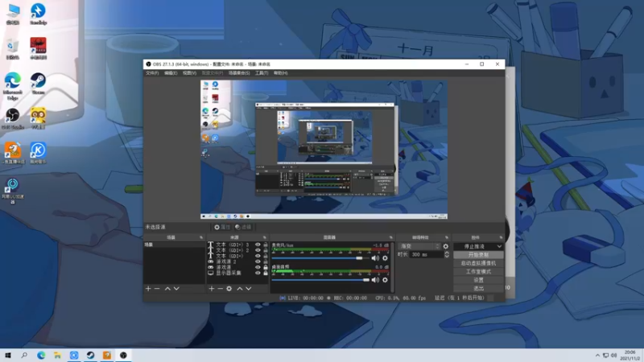Mute the 麦克风/Aux speaker icon
Screen dimensions: 644x362
point(375,258)
